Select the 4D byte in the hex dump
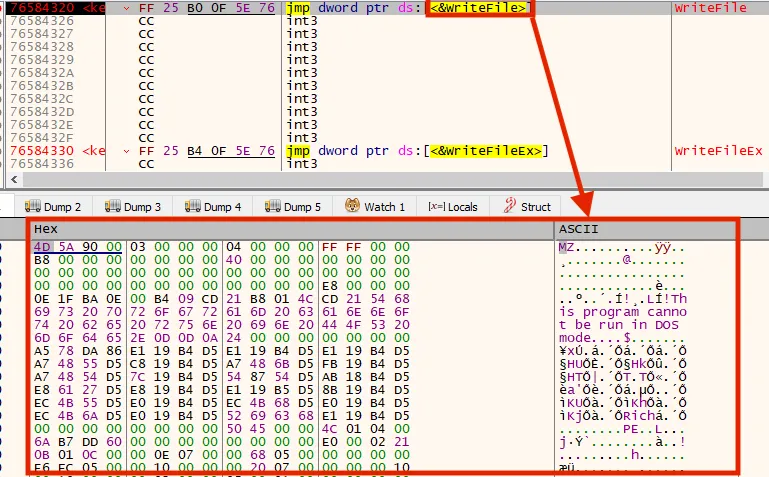This screenshot has height=477, width=769. [42, 247]
